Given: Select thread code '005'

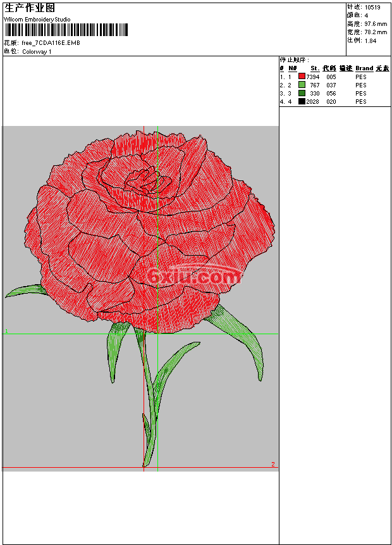Looking at the screenshot, I should pos(331,77).
